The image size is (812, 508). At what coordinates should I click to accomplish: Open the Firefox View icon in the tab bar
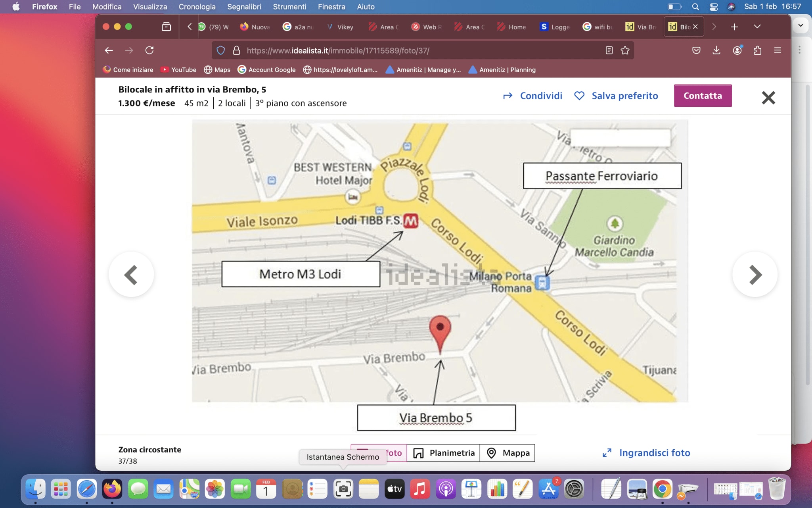[x=167, y=27]
